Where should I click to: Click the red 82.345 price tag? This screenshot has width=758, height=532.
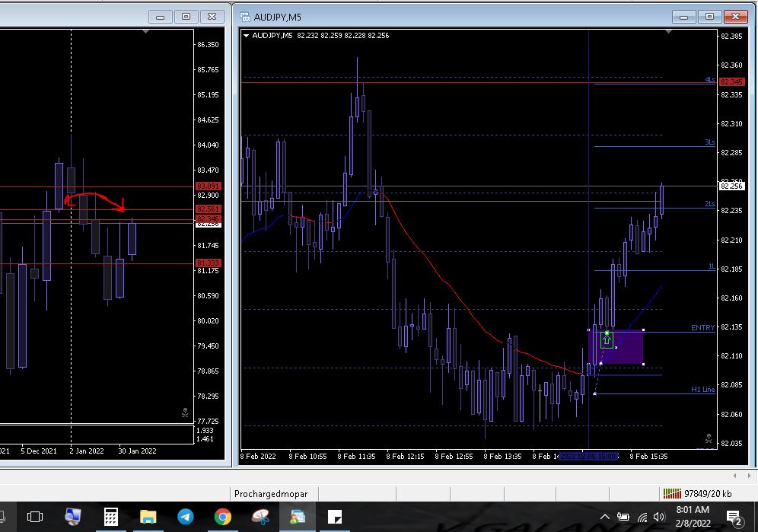coord(731,81)
